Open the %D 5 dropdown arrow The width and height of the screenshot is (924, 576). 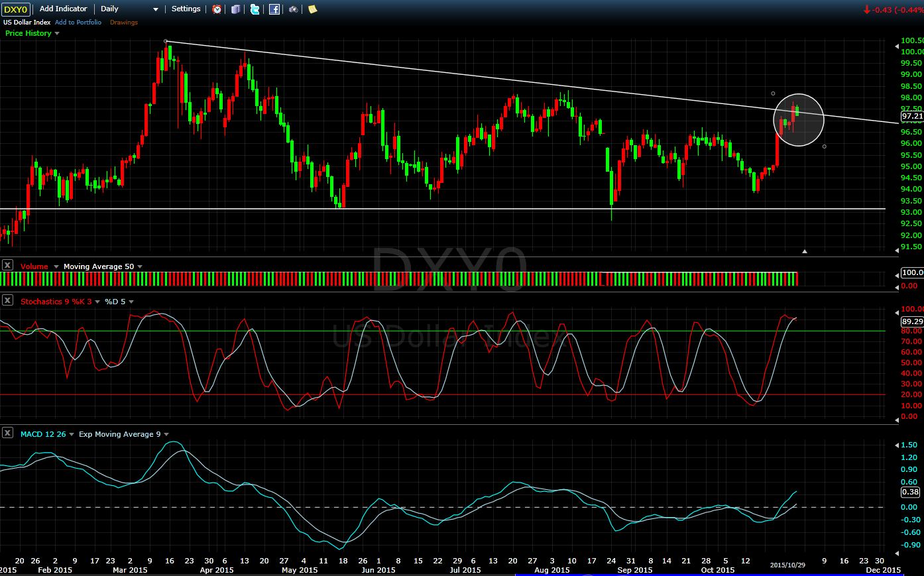(131, 302)
